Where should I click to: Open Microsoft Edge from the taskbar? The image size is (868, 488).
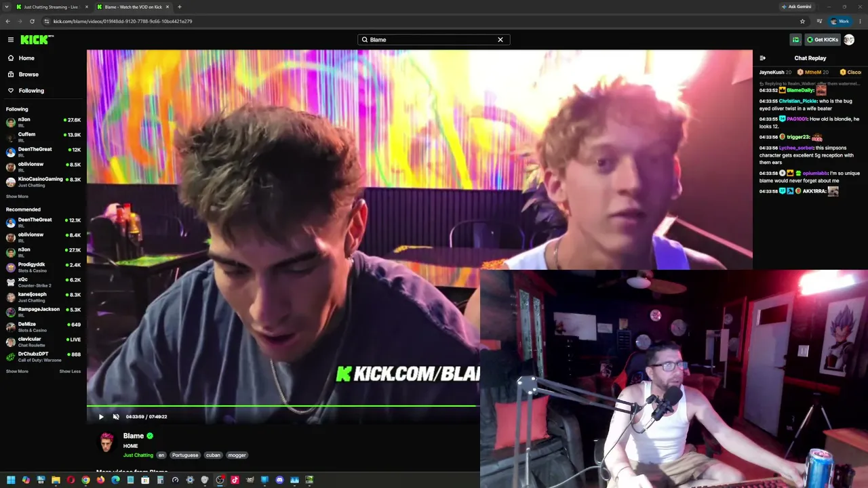tap(115, 480)
